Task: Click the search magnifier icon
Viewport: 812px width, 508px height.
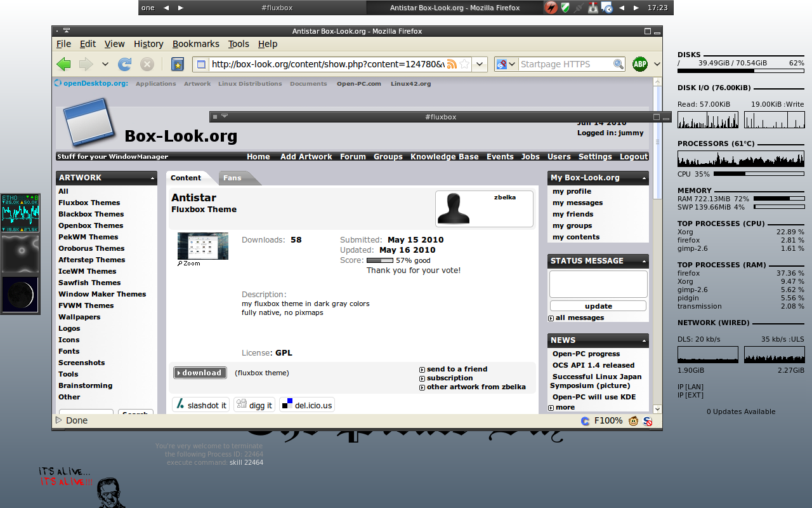Action: [x=619, y=64]
